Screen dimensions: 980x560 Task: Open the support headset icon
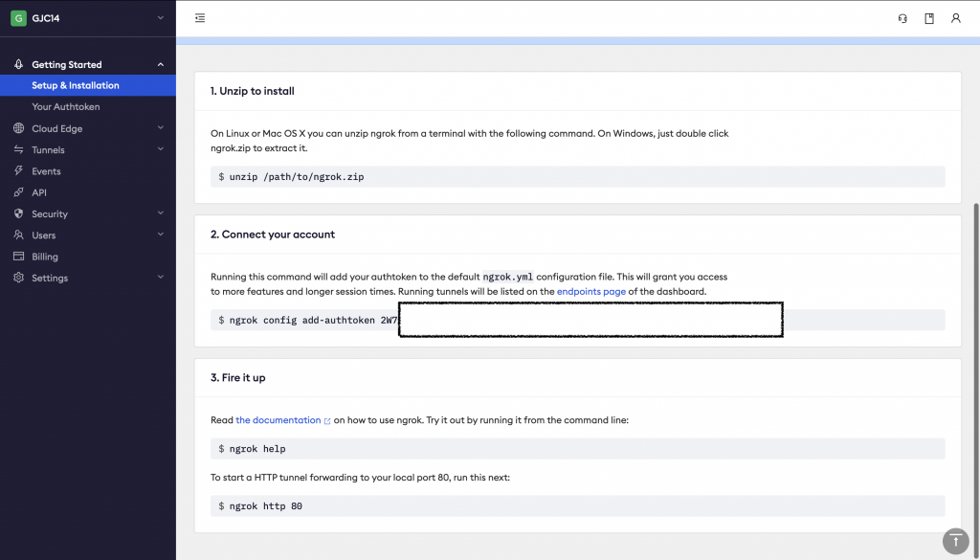coord(902,18)
